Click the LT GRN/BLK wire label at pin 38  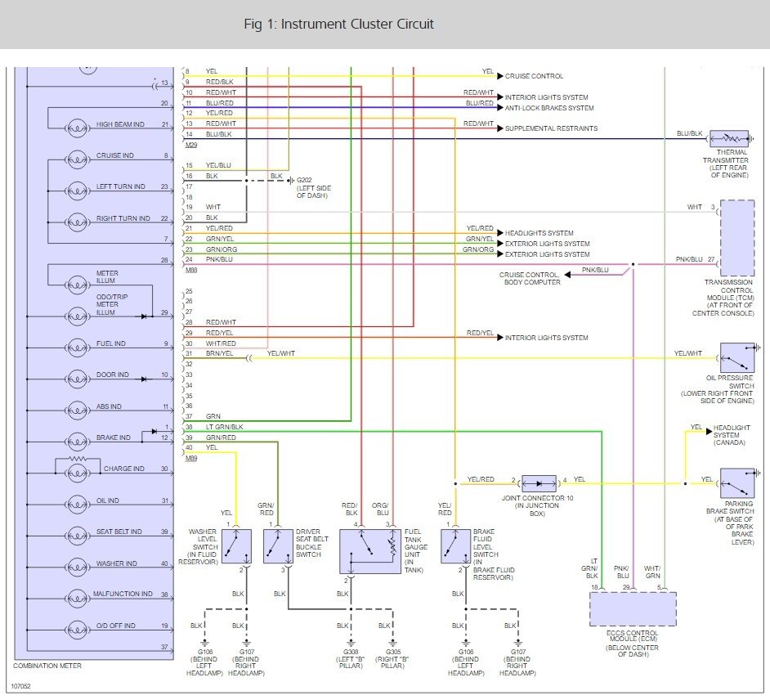click(225, 427)
